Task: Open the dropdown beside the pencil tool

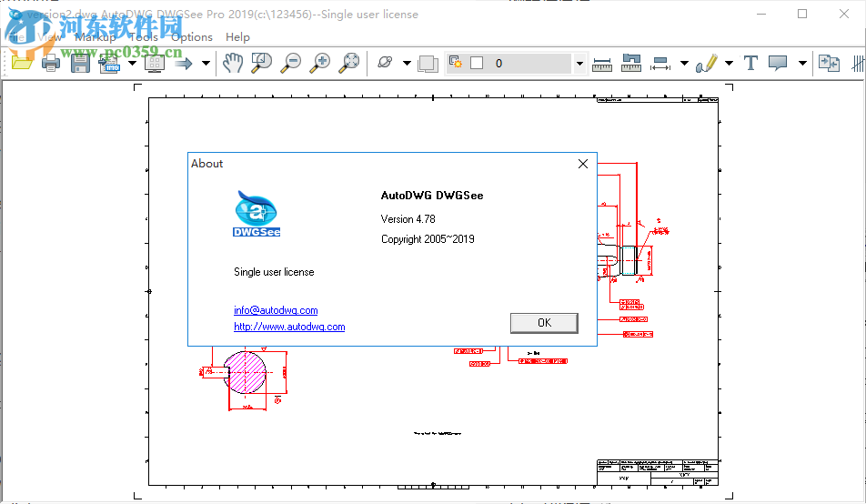Action: (x=729, y=63)
